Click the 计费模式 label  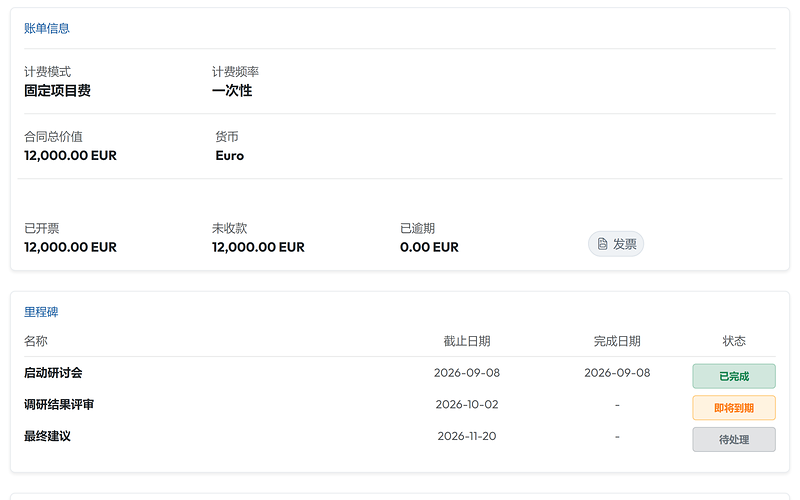47,72
